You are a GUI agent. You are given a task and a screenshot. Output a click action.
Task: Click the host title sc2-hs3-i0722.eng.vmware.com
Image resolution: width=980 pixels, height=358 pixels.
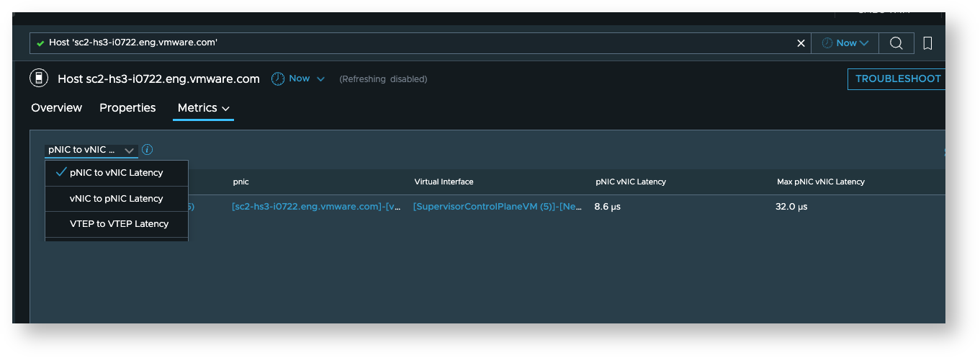[158, 79]
